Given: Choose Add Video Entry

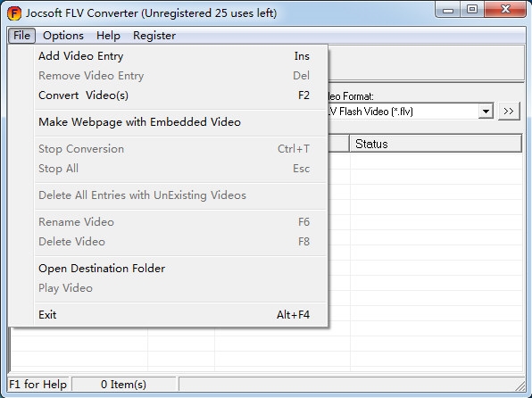Looking at the screenshot, I should (181, 56).
